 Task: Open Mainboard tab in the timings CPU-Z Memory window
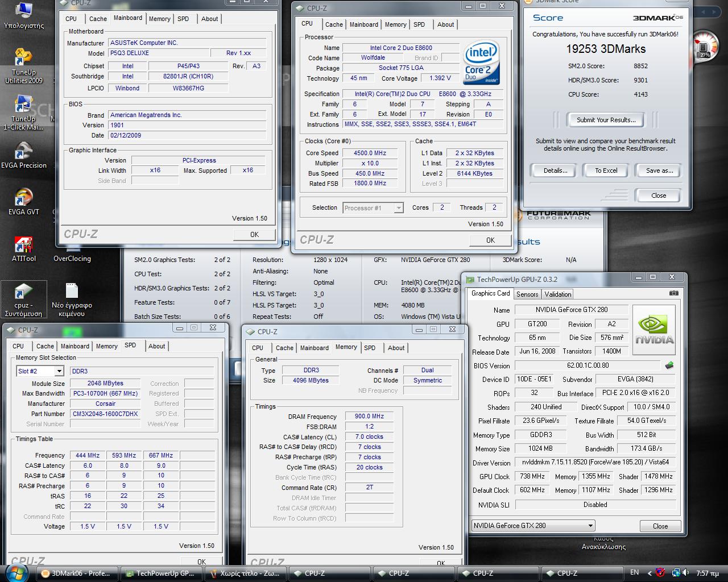coord(315,348)
